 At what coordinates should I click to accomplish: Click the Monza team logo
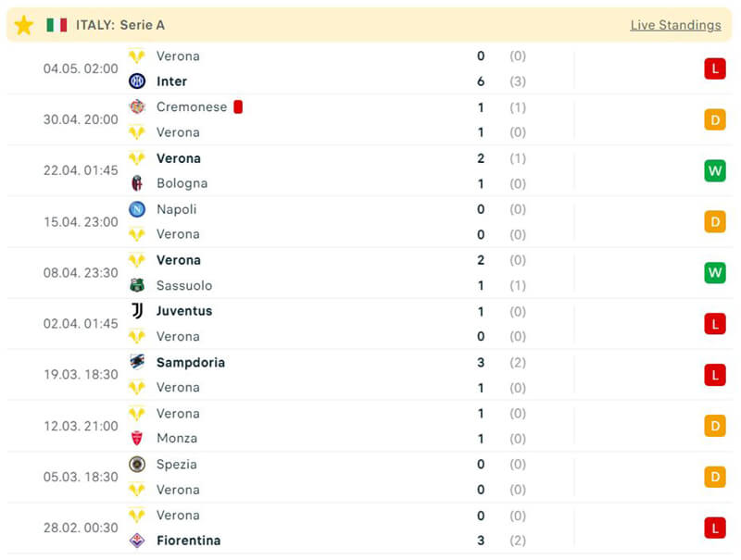pyautogui.click(x=137, y=439)
